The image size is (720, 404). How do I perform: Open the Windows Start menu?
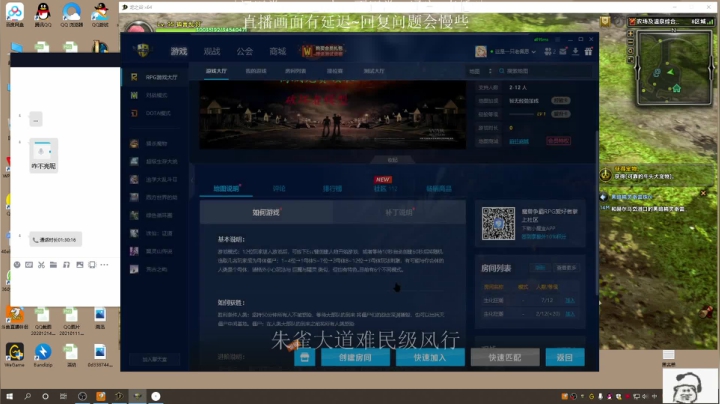point(9,396)
